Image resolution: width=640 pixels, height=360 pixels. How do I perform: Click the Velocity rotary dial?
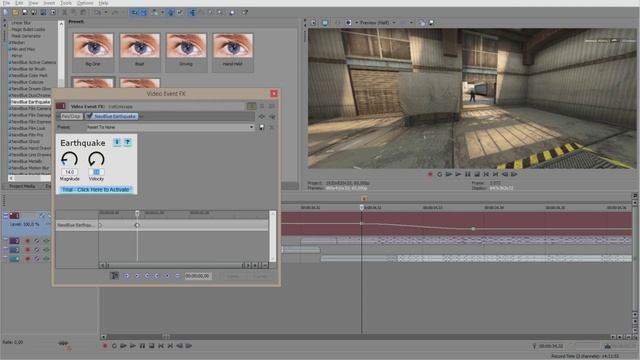click(x=96, y=159)
